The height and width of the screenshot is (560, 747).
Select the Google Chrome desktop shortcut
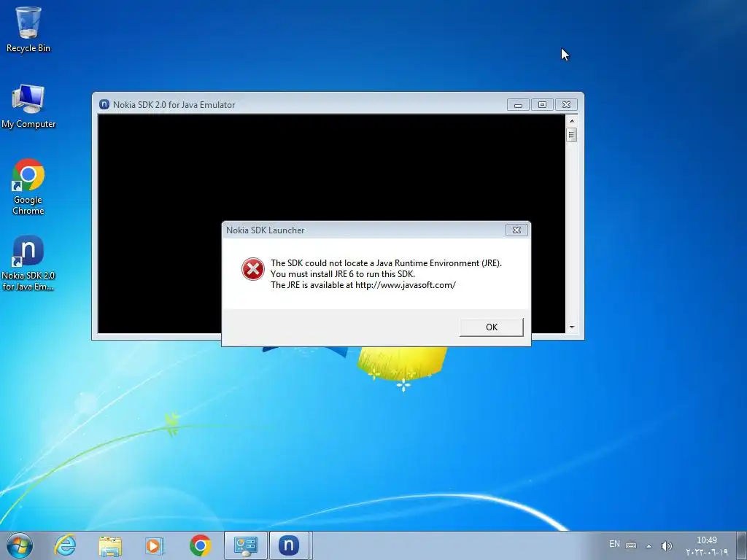click(x=28, y=187)
